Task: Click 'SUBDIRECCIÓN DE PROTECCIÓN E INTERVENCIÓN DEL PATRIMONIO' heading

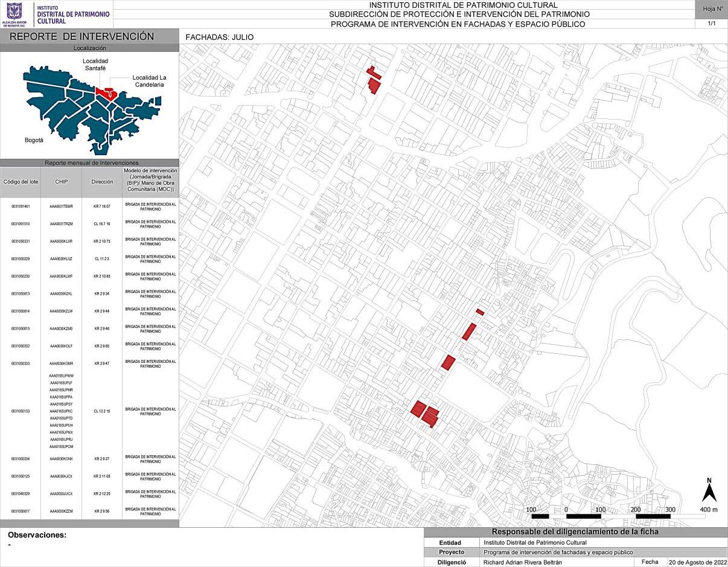Action: point(459,14)
